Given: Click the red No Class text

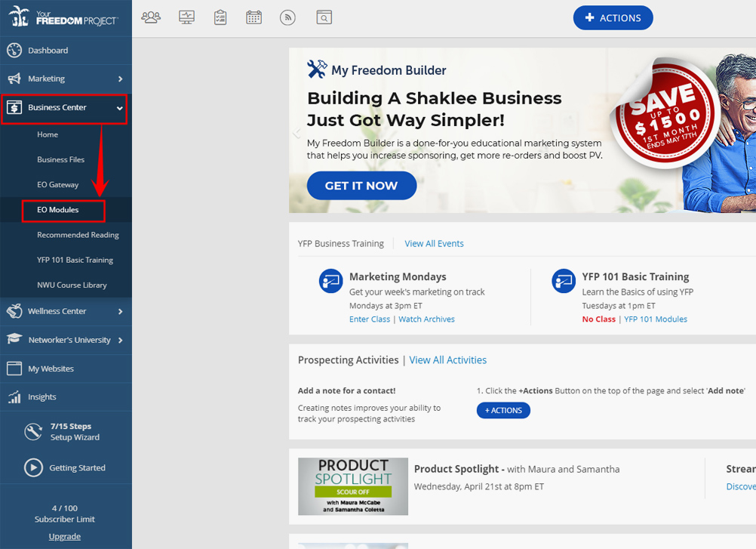Looking at the screenshot, I should click(x=599, y=319).
